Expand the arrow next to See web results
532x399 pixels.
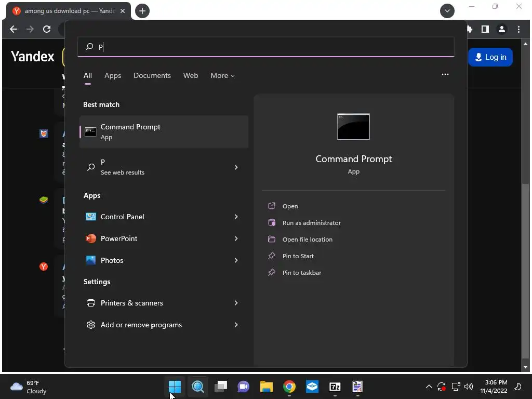(236, 167)
